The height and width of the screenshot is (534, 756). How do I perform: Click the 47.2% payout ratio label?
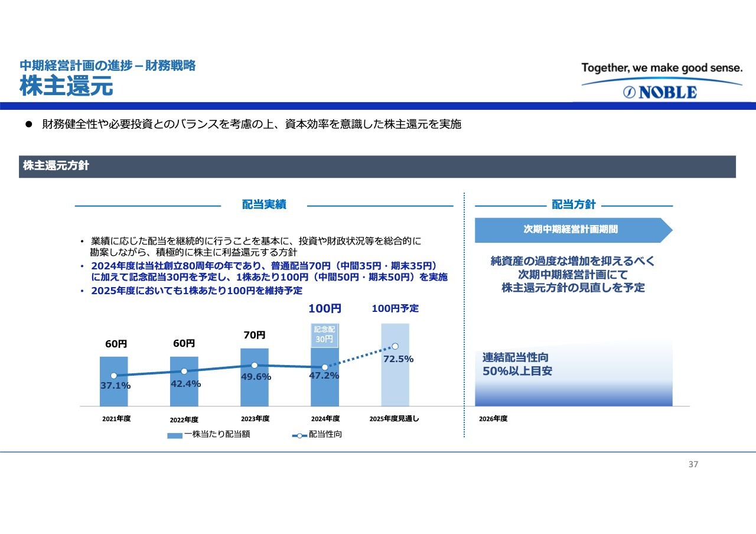pos(324,375)
